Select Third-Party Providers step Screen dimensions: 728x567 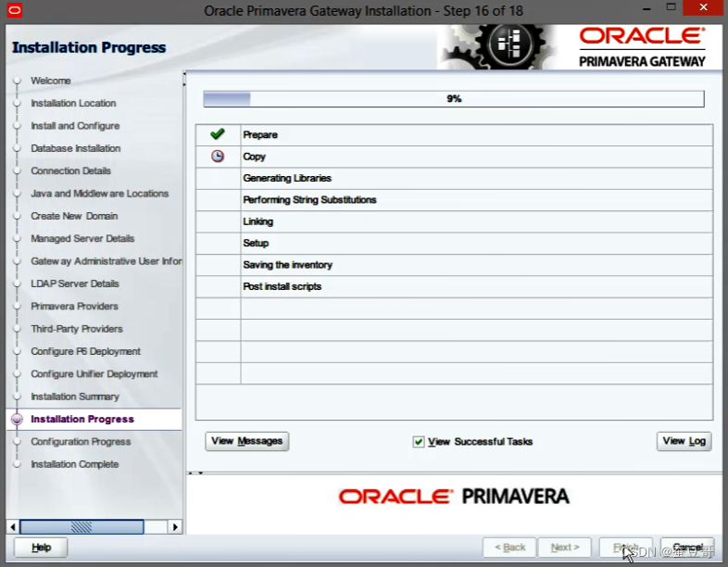pyautogui.click(x=77, y=329)
